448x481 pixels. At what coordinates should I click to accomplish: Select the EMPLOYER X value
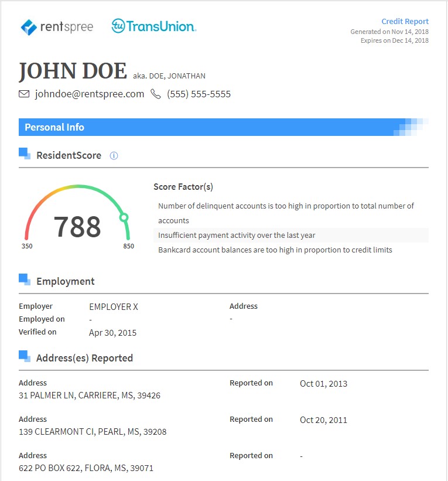[x=114, y=307]
